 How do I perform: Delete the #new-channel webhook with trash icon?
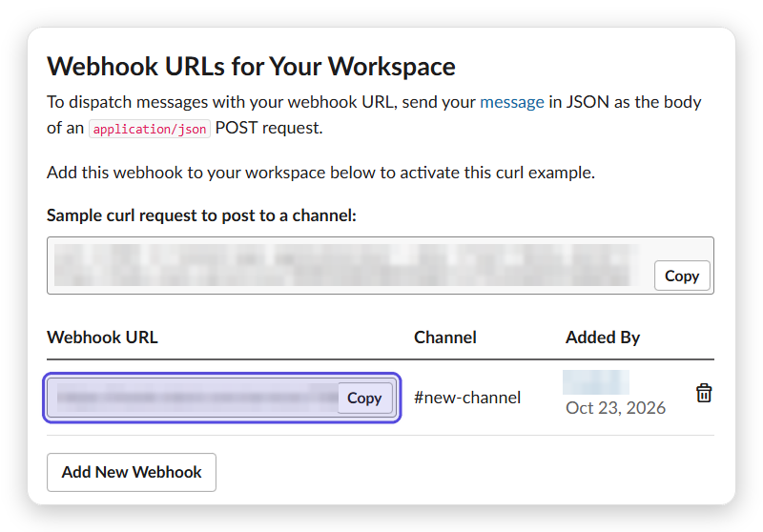tap(704, 393)
